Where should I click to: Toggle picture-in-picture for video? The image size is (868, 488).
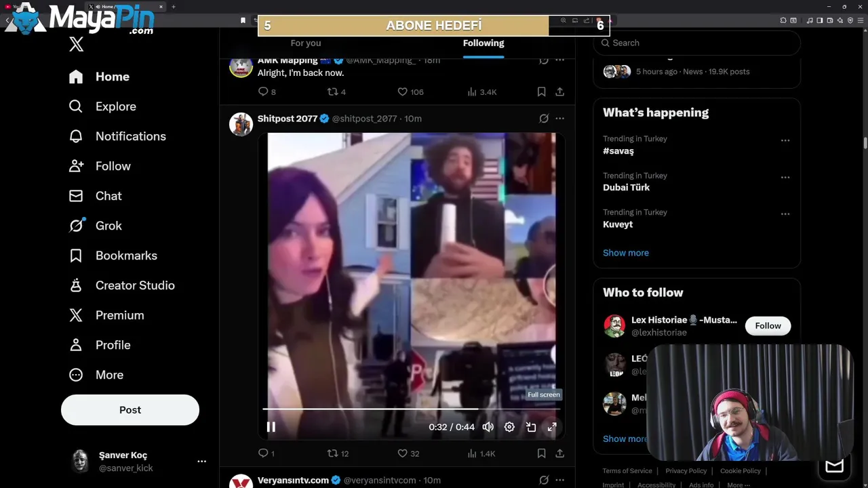(531, 427)
